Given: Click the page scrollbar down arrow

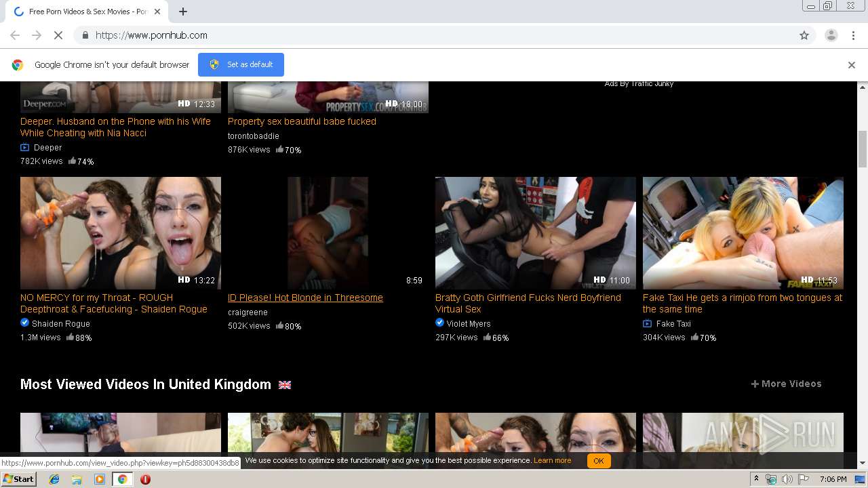Looking at the screenshot, I should pyautogui.click(x=863, y=463).
